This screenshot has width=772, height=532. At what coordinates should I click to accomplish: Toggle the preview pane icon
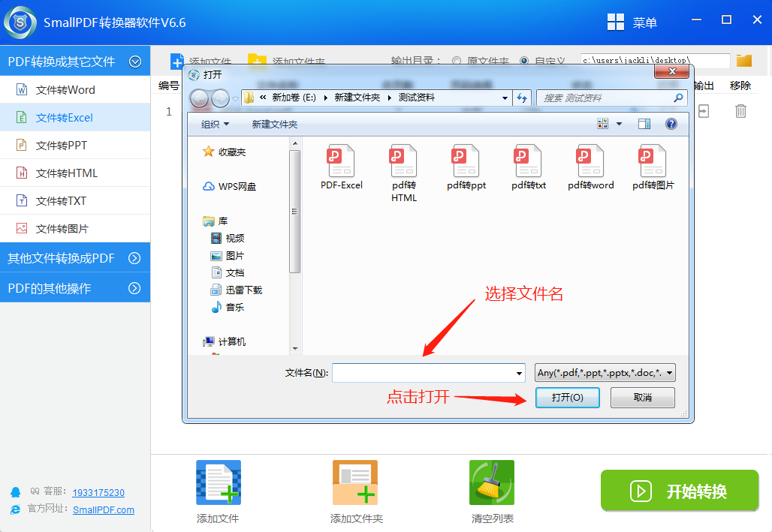pos(644,124)
